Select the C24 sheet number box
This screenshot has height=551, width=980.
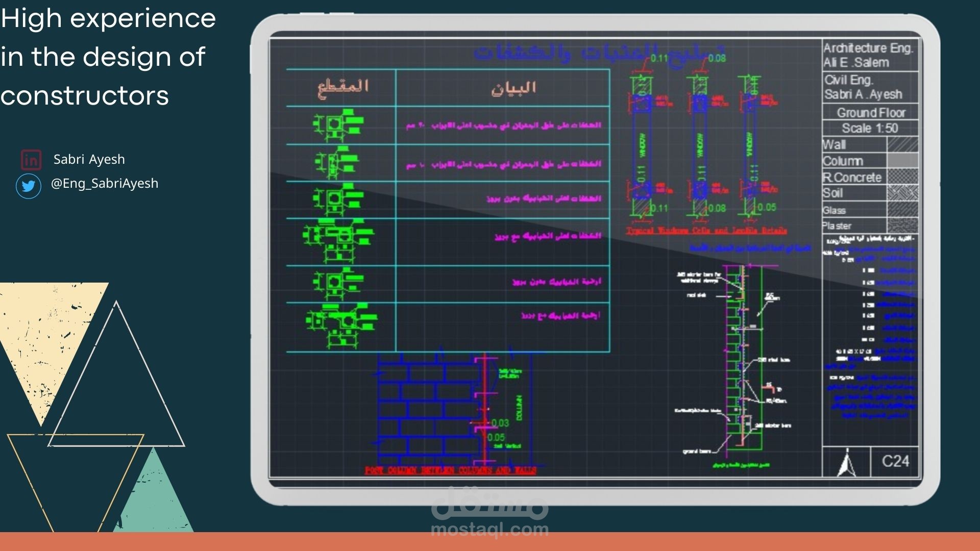click(895, 461)
